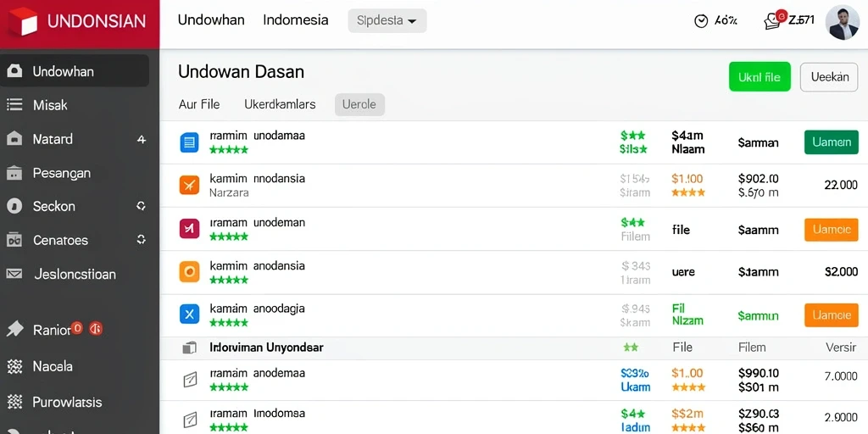Select the Uerole tab

pos(359,104)
